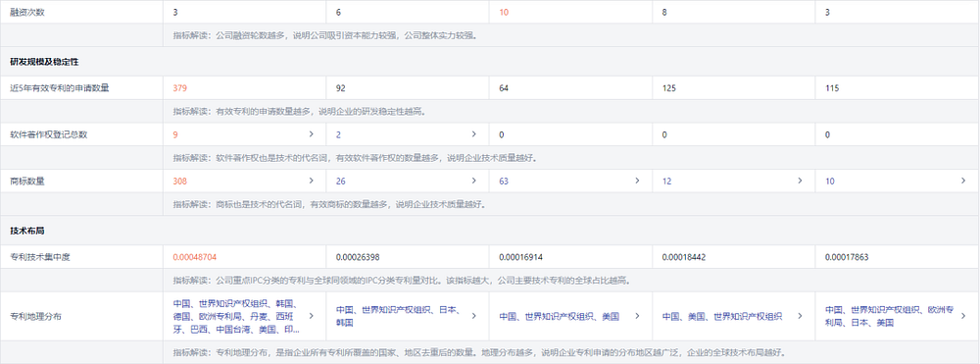The width and height of the screenshot is (980, 364).
Task: Expand the chevron for 中国、世界知识产权组织、日本、韩国 distribution
Action: [473, 317]
